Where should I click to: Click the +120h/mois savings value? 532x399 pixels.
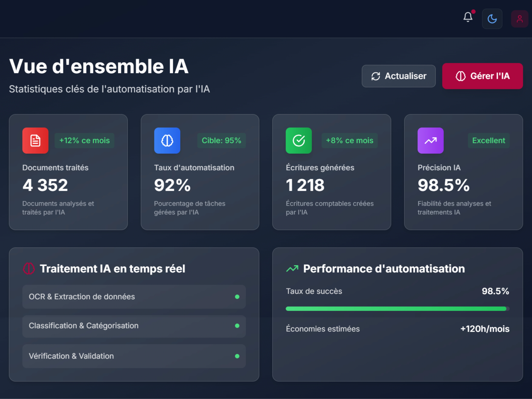pyautogui.click(x=485, y=329)
